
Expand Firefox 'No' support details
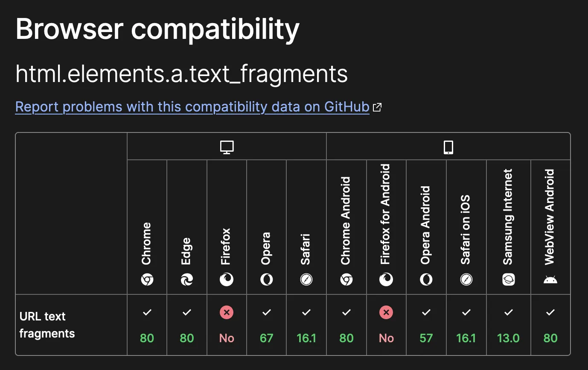coord(227,325)
